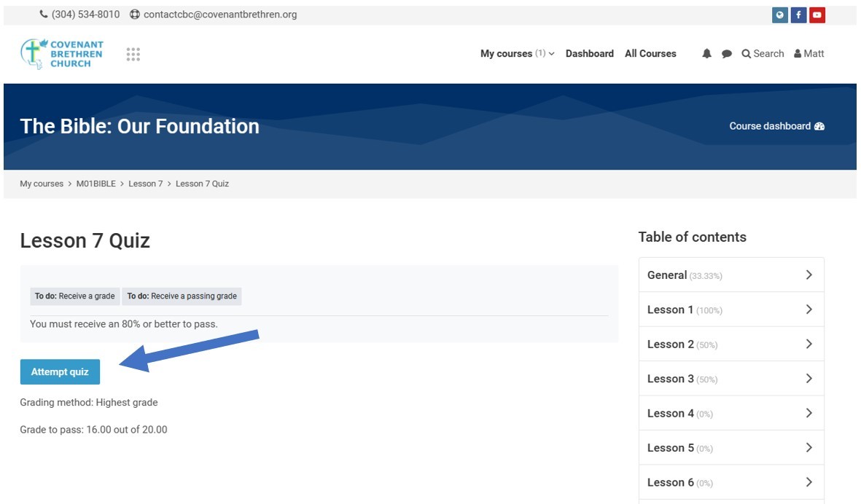Screen dimensions: 861x504
Task: Open the Facebook icon link
Action: (x=798, y=15)
